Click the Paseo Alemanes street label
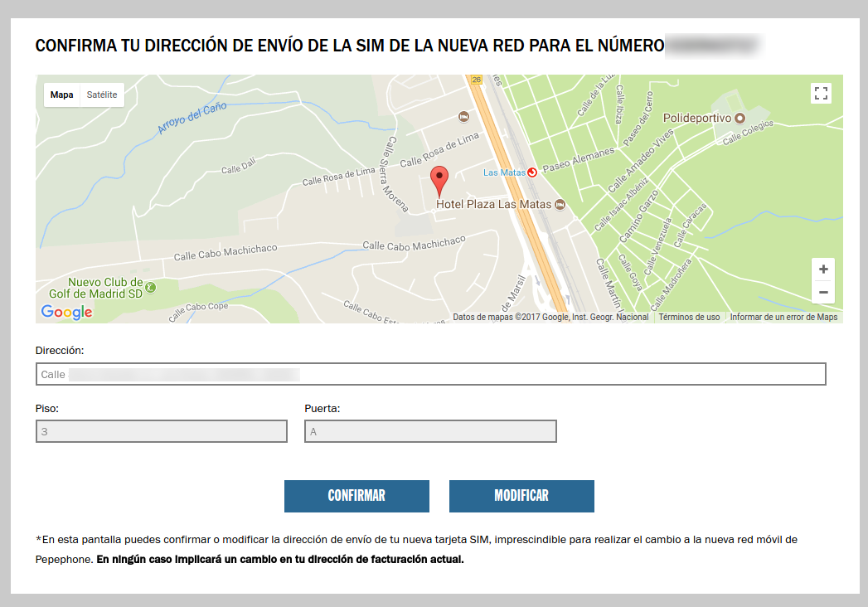The height and width of the screenshot is (607, 868). pos(579,159)
